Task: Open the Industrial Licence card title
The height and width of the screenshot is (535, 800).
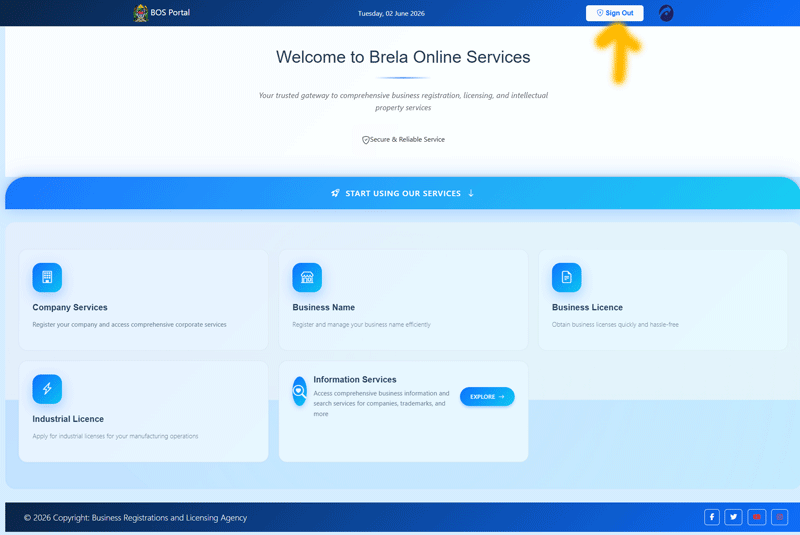Action: click(x=68, y=419)
